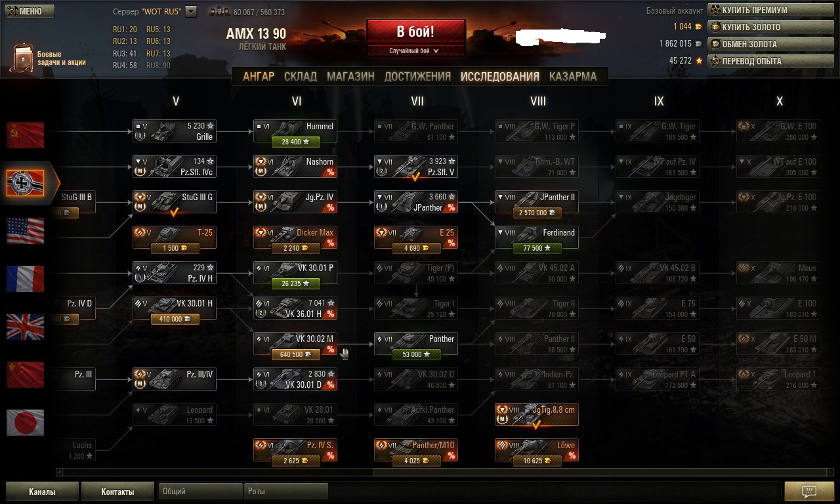Switch to the Казарма tab
Image resolution: width=840 pixels, height=504 pixels.
pyautogui.click(x=573, y=76)
